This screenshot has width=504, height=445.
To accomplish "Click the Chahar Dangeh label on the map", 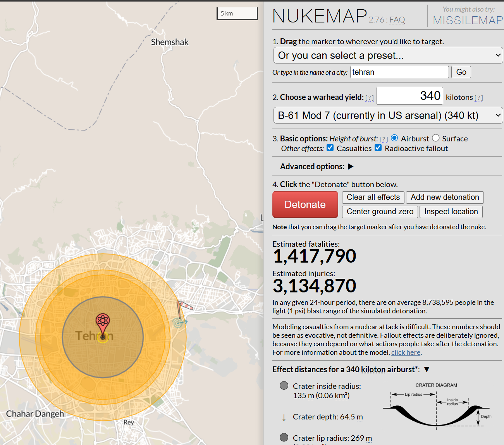I will click(35, 414).
